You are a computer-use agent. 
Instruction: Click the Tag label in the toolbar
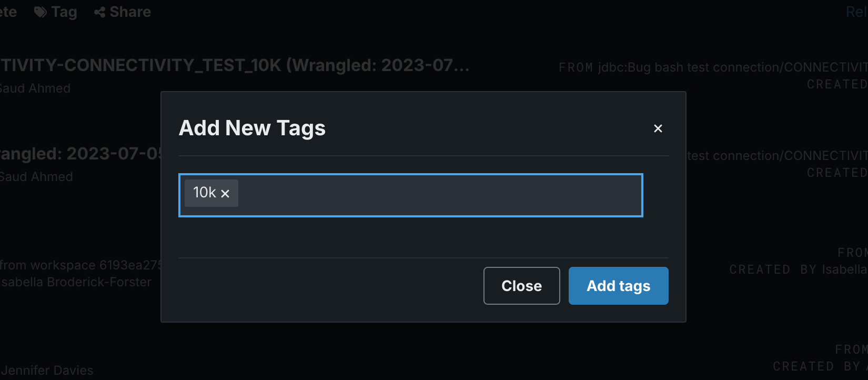point(64,12)
